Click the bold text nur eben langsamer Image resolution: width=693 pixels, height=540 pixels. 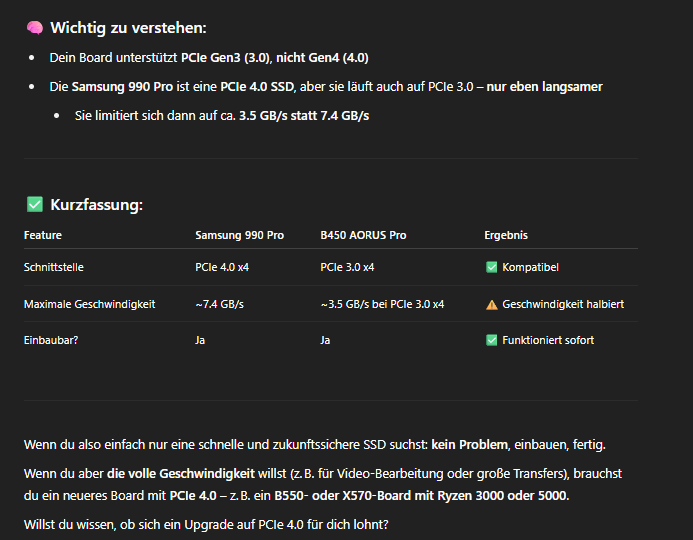tap(544, 87)
